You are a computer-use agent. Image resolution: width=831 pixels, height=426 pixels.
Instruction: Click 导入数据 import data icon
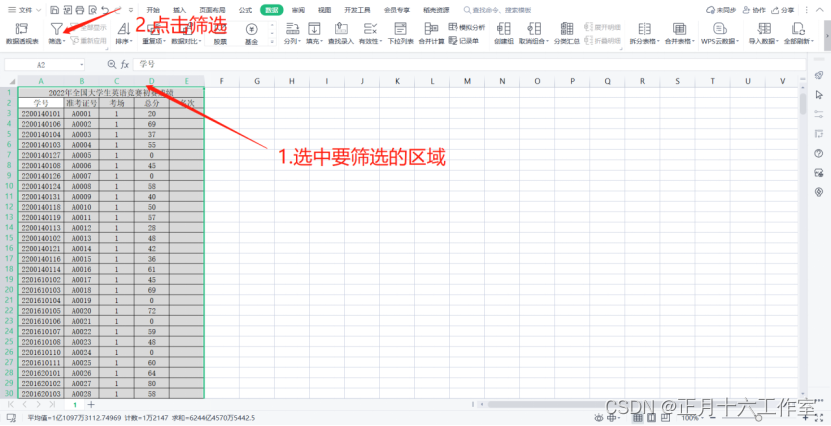(764, 29)
